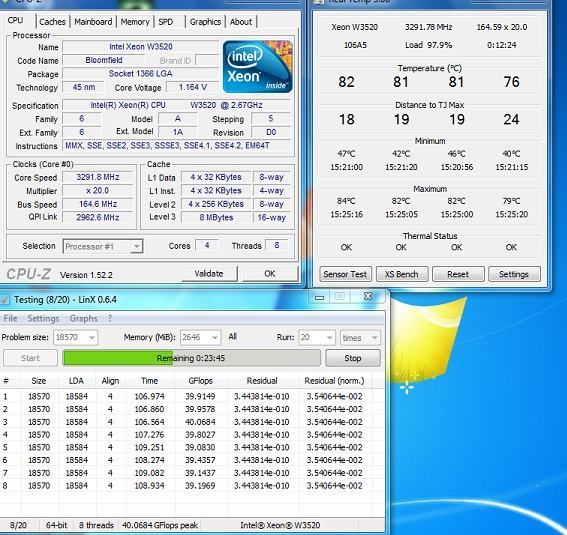Click the OK button in CPU-Z
The height and width of the screenshot is (535, 567).
click(x=270, y=274)
